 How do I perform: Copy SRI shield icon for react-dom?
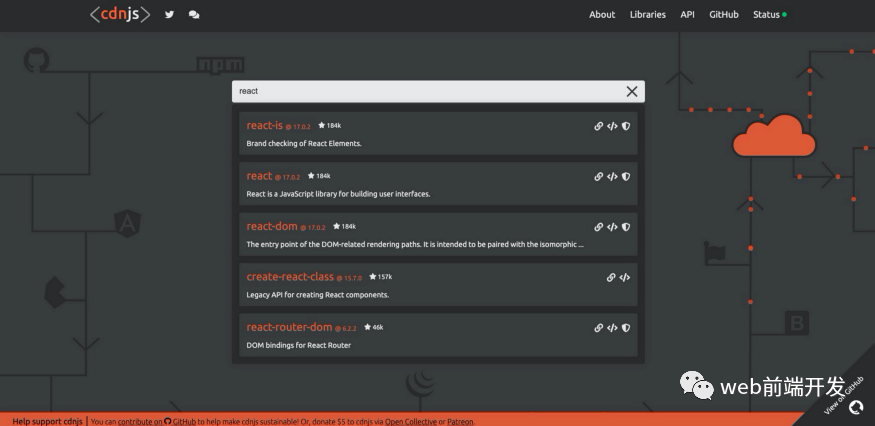coord(626,227)
